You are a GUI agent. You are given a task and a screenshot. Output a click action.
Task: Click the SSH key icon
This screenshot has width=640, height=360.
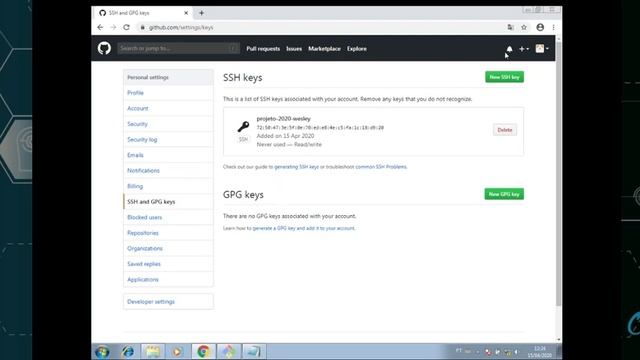point(243,127)
